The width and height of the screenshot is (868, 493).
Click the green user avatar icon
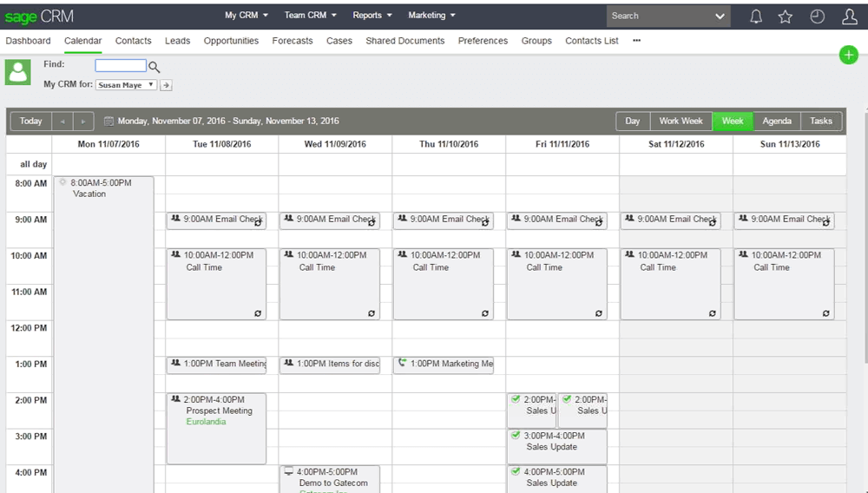point(17,73)
